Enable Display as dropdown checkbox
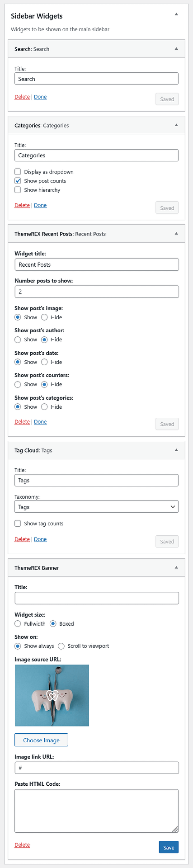This screenshot has height=868, width=193. point(18,172)
